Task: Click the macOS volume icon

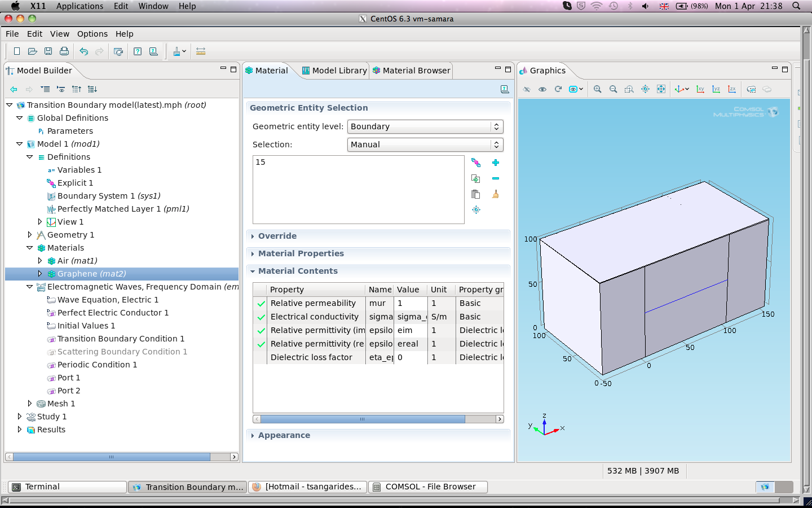Action: (x=646, y=6)
